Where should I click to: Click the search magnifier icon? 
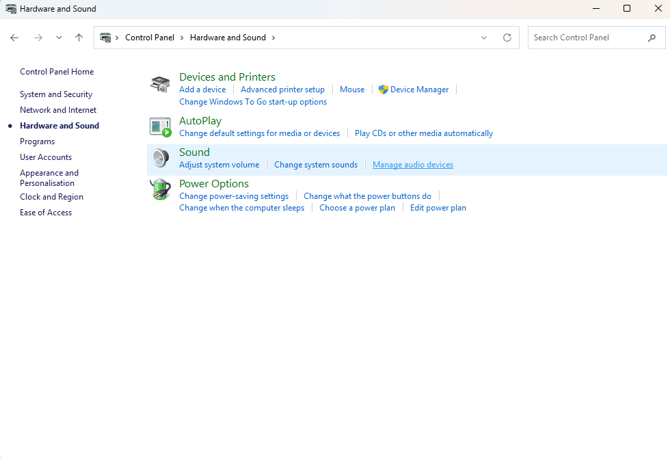pos(652,38)
